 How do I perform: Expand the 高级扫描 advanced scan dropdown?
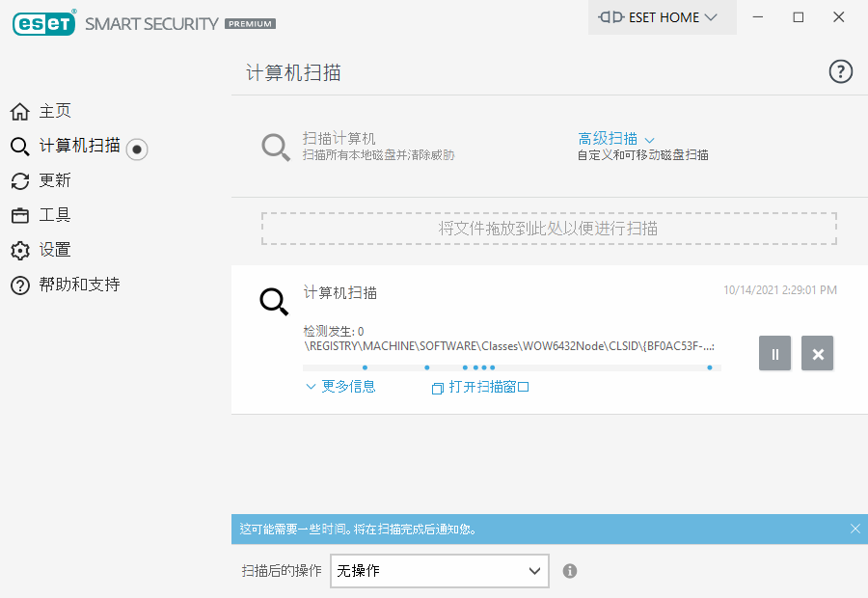(615, 139)
